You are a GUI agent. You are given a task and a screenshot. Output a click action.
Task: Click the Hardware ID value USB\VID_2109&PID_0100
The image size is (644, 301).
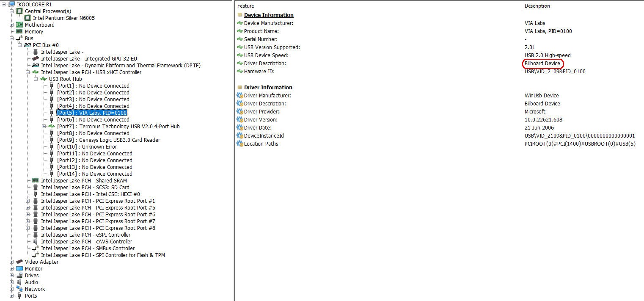[x=555, y=71]
